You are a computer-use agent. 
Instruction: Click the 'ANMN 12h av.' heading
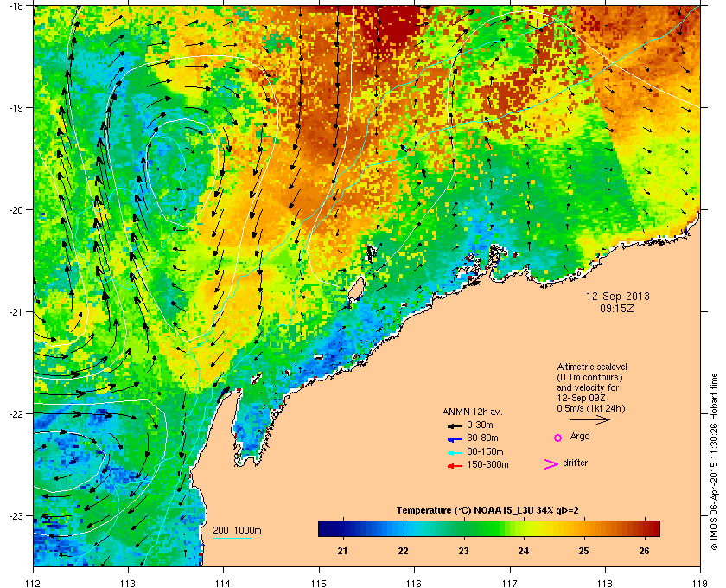(x=472, y=412)
